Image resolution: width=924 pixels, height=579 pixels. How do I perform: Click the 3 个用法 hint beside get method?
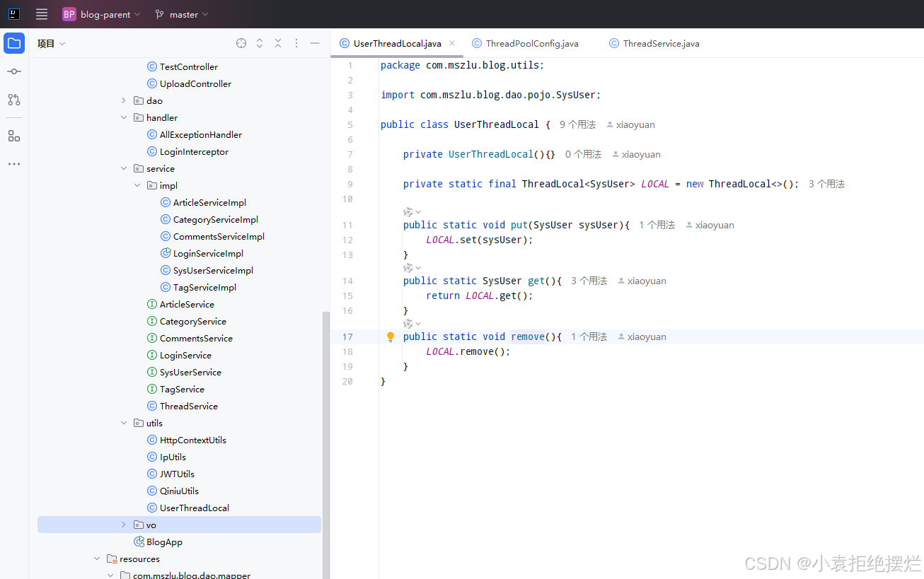pyautogui.click(x=589, y=281)
